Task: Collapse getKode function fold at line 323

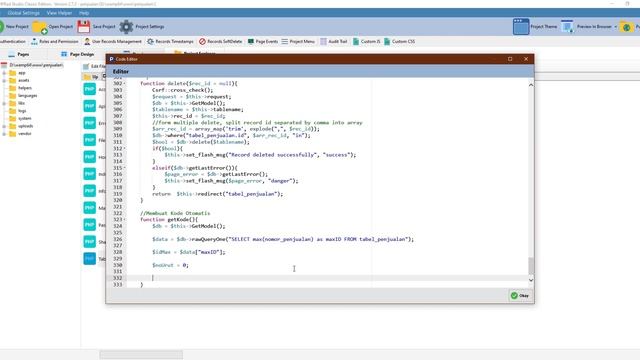Action: pyautogui.click(x=125, y=220)
